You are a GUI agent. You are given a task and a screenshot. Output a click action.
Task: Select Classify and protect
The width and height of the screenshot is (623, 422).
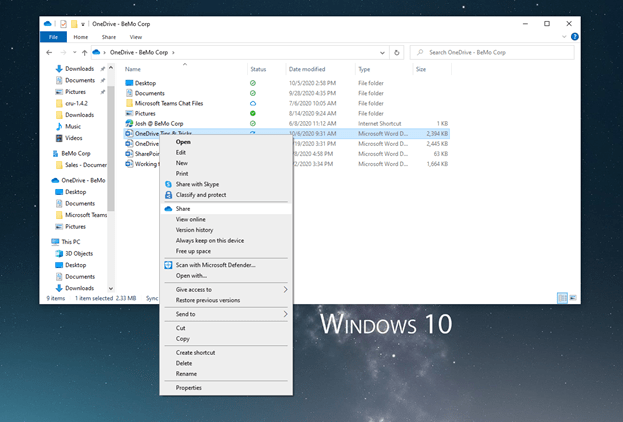point(226,195)
